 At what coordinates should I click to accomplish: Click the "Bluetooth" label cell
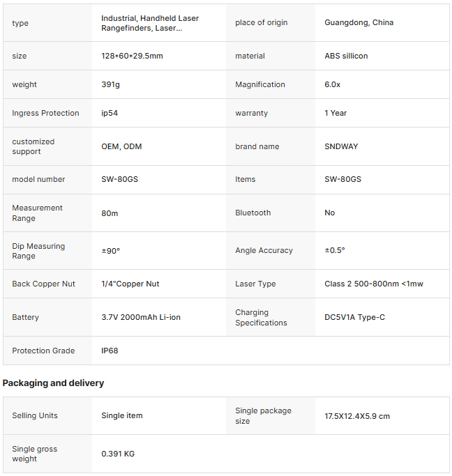253,213
